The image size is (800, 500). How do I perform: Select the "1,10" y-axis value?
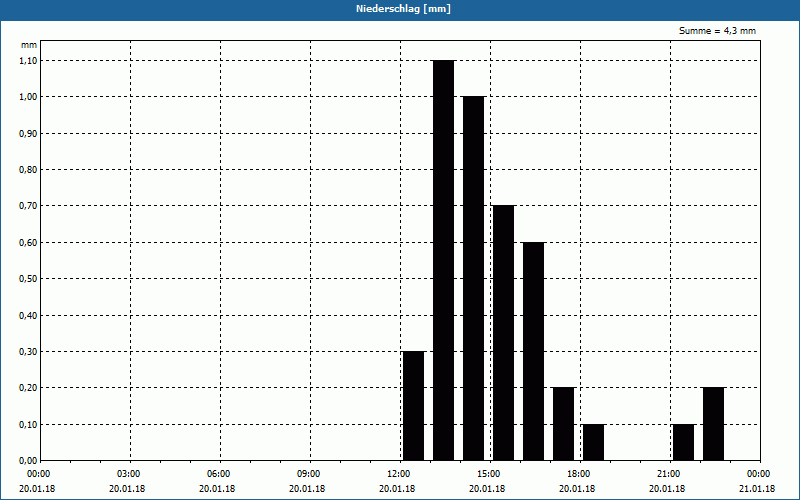pos(28,61)
